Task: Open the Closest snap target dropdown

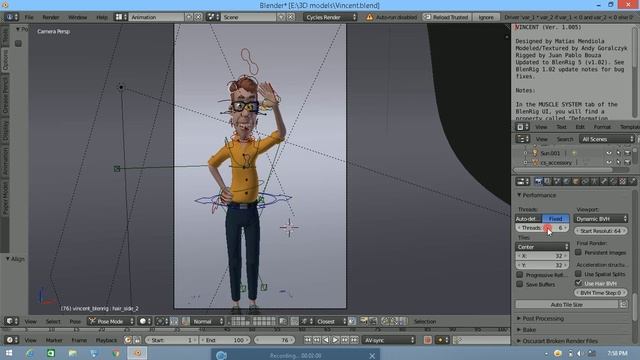Action: point(331,321)
